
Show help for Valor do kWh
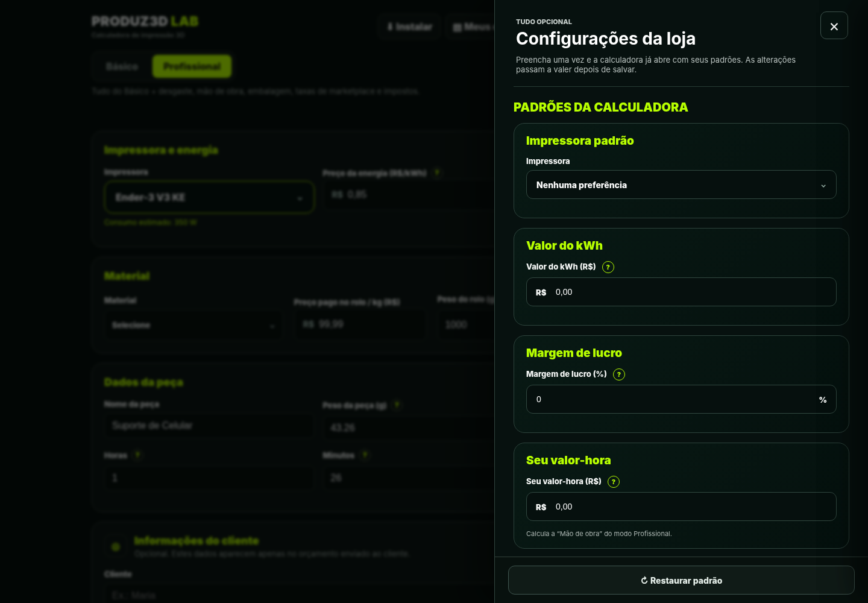(x=608, y=267)
